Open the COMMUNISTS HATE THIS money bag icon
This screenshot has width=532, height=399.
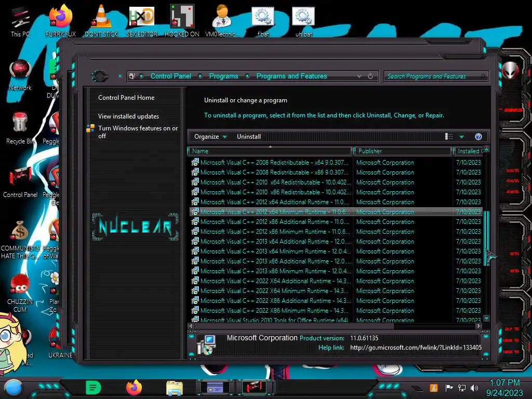point(20,240)
